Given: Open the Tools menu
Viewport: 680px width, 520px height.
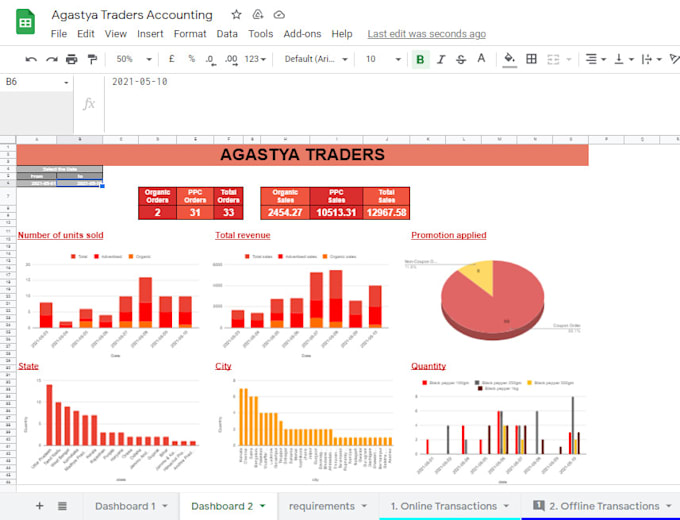Looking at the screenshot, I should [x=260, y=34].
